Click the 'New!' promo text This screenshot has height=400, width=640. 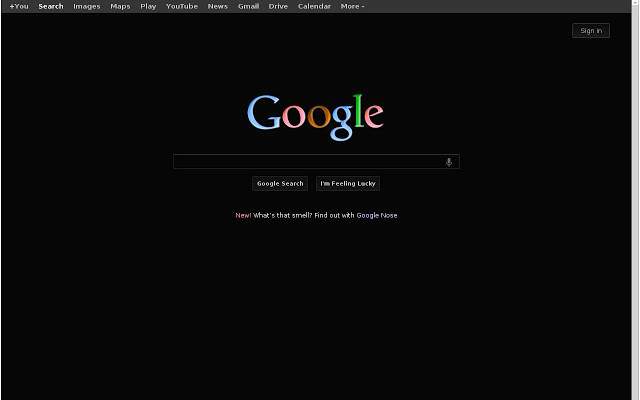(243, 216)
